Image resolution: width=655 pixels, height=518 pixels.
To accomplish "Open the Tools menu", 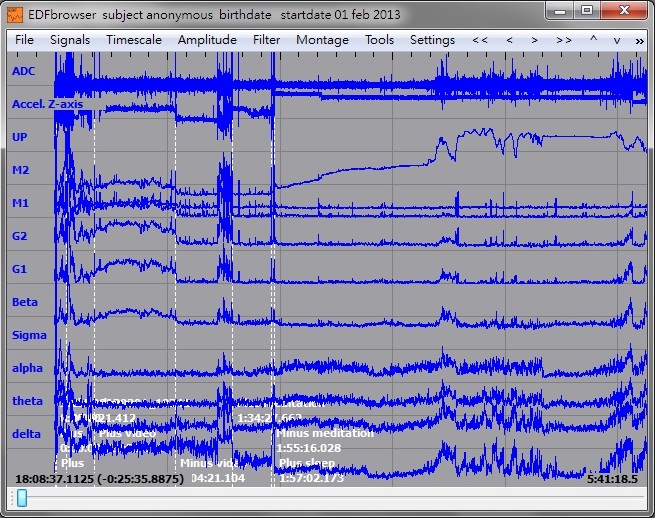I will pyautogui.click(x=379, y=40).
